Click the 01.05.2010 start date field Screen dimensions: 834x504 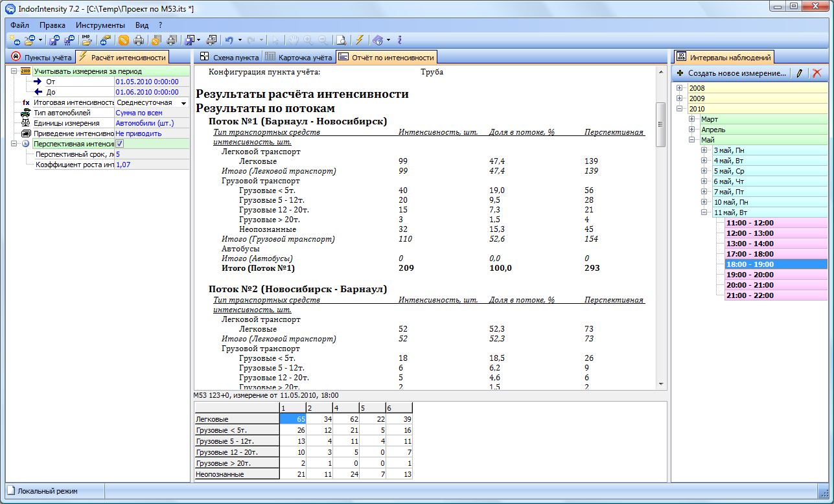pos(152,82)
